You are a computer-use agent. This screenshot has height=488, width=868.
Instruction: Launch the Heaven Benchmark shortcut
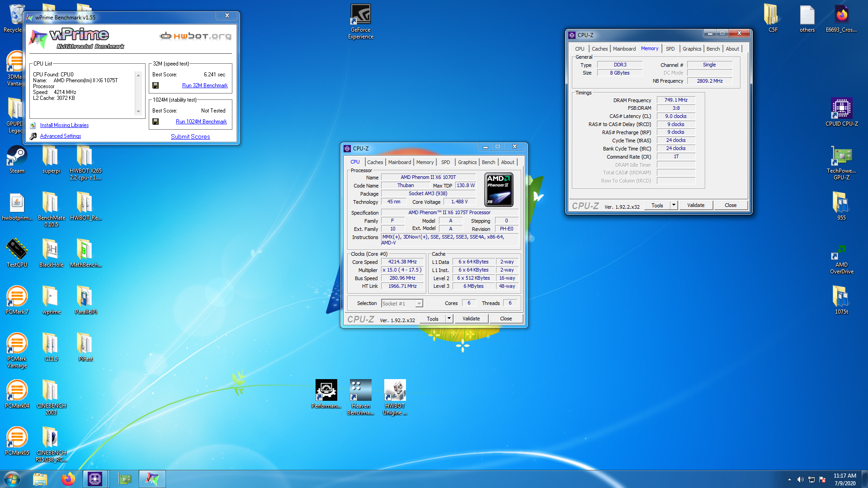[x=360, y=397]
